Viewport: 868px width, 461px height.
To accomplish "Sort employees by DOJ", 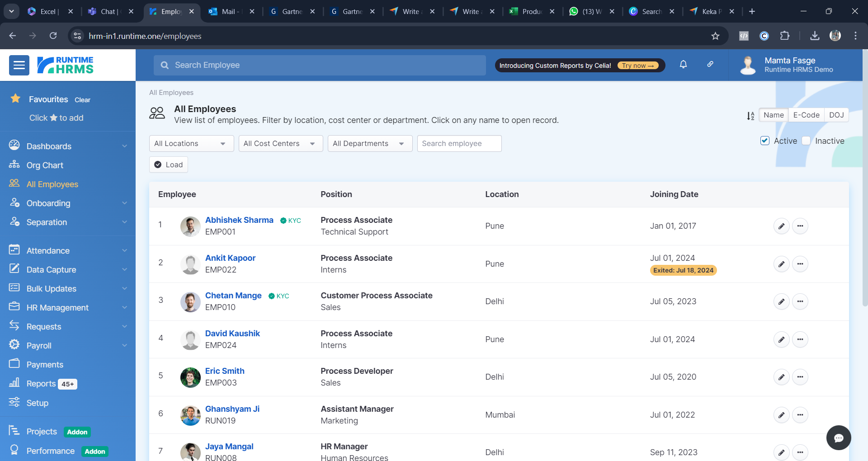I will [x=836, y=115].
